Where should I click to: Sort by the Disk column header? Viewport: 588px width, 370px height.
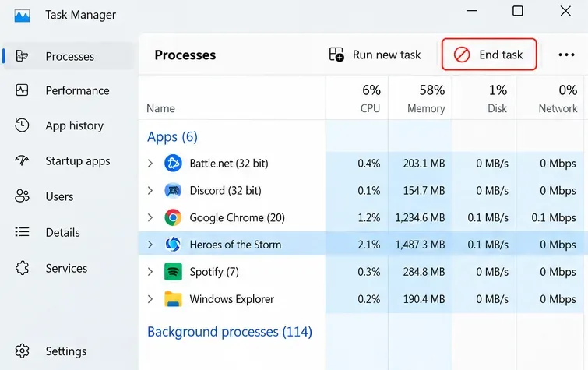497,108
